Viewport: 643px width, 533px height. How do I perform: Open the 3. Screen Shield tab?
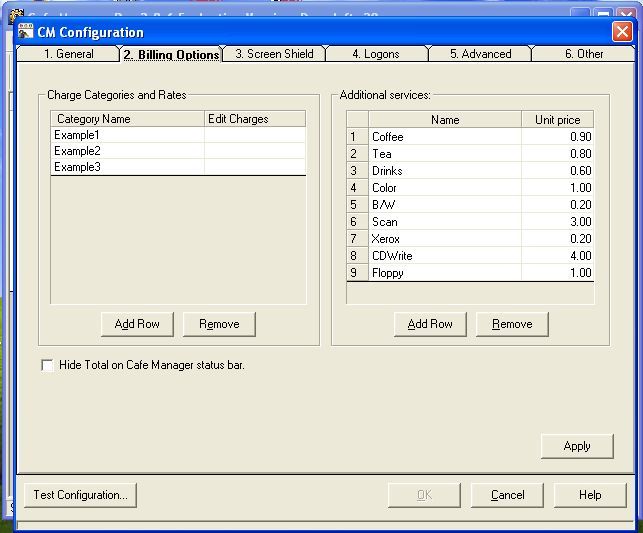[x=274, y=54]
